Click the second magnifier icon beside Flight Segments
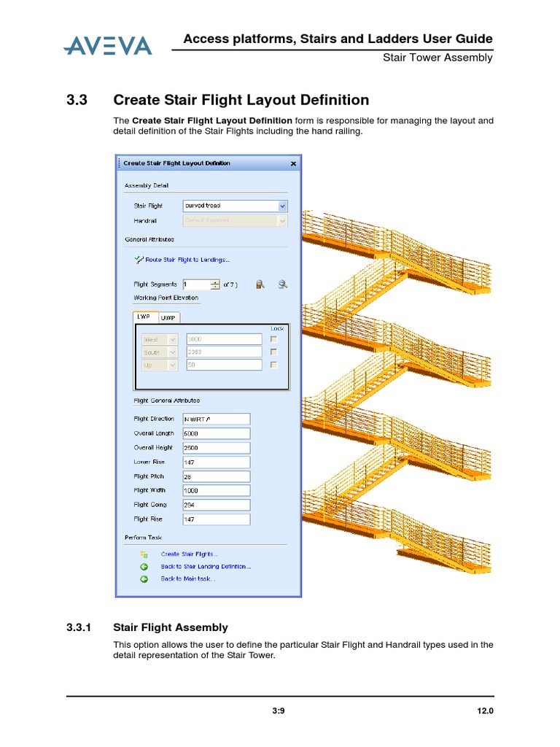560x747 pixels. [x=283, y=285]
